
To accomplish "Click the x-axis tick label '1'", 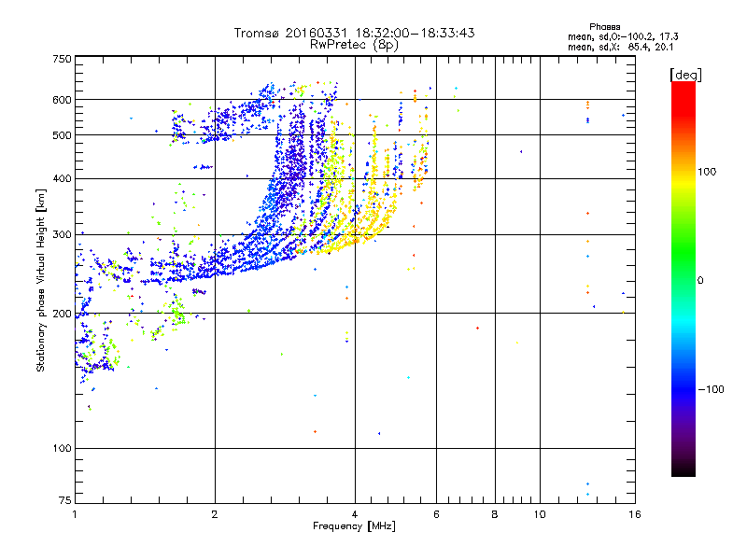I will click(75, 514).
